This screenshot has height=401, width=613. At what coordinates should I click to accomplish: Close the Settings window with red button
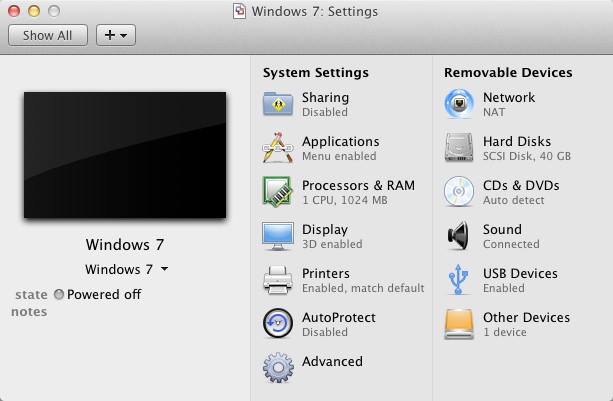[x=14, y=11]
